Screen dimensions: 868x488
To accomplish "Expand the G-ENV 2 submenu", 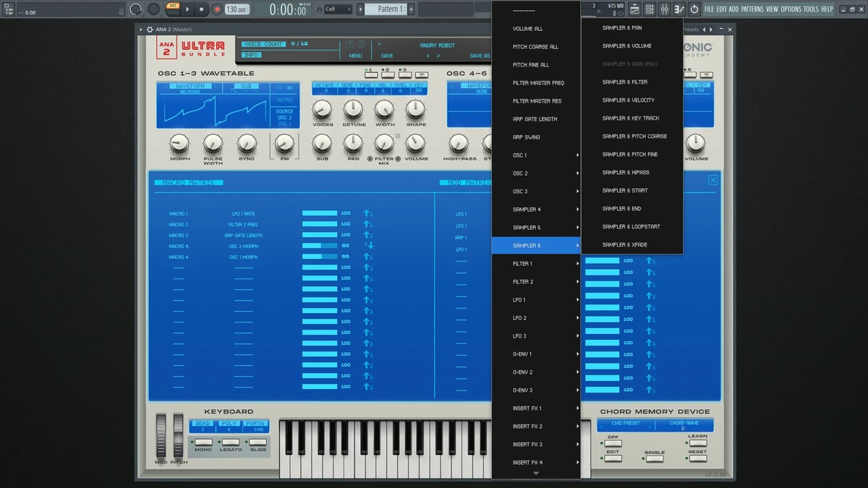I will point(536,372).
